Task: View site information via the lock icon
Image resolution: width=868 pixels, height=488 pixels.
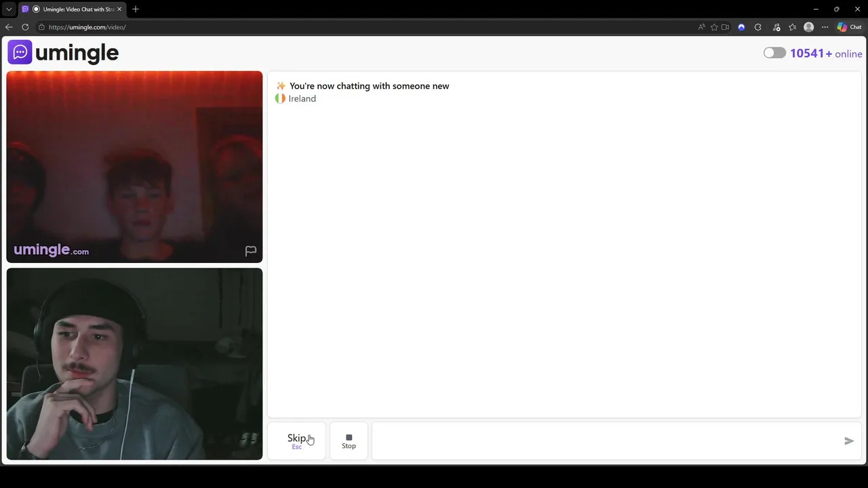Action: pos(41,27)
